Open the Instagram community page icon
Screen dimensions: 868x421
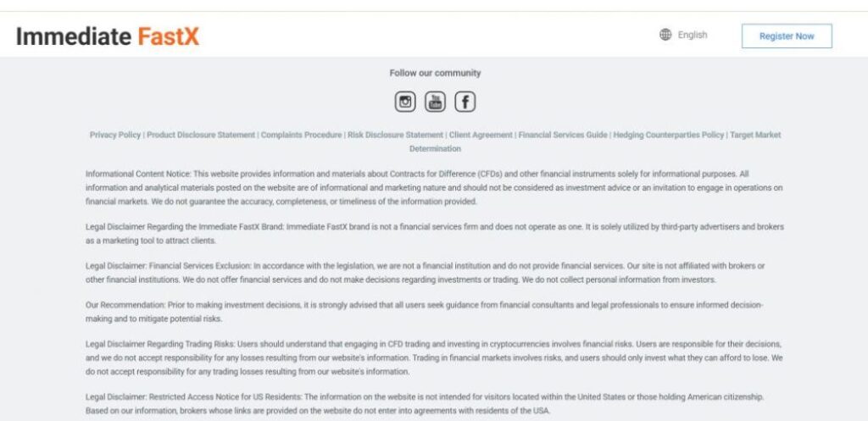(x=405, y=102)
